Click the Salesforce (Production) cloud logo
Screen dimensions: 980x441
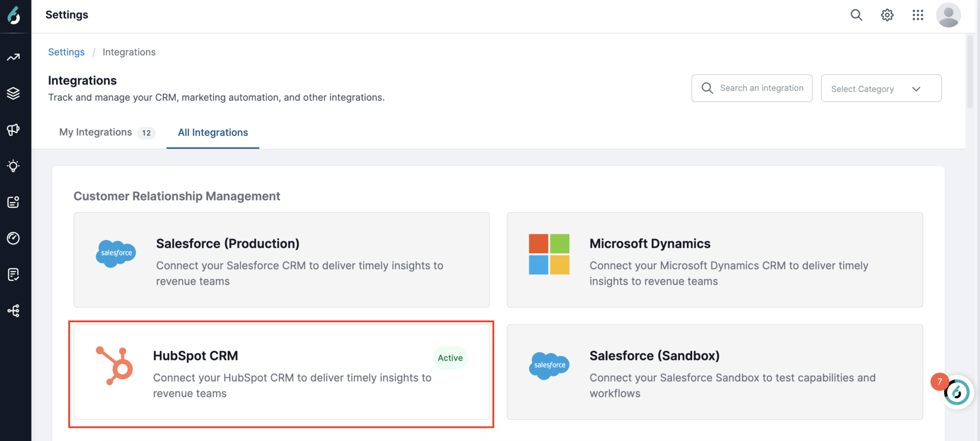point(116,254)
